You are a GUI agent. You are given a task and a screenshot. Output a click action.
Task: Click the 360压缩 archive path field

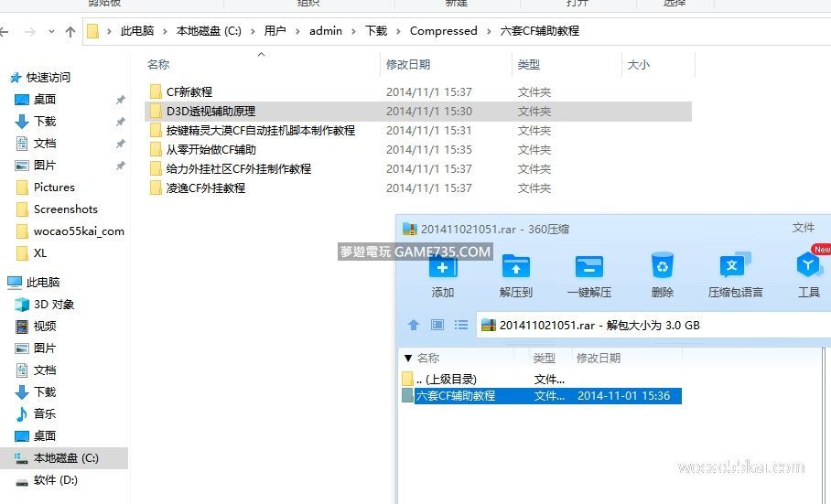[653, 325]
